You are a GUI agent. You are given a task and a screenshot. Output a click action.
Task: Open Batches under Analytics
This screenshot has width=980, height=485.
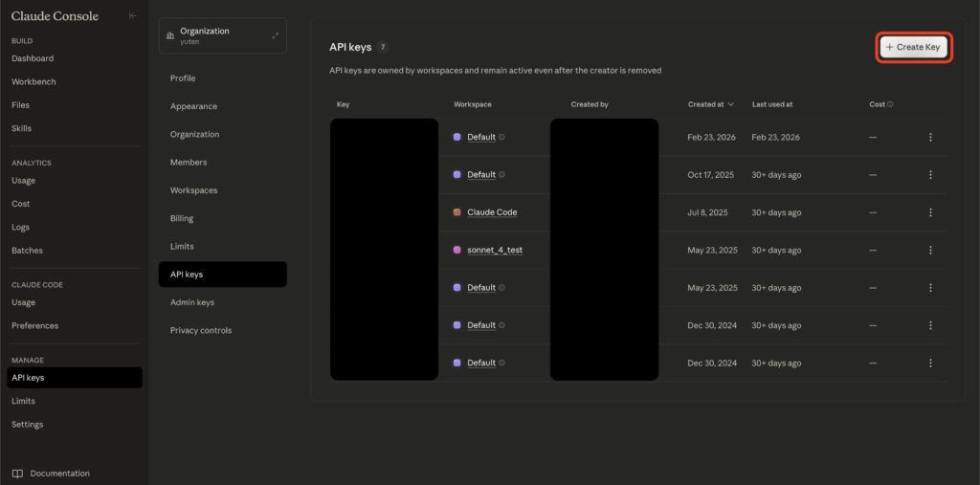click(27, 251)
